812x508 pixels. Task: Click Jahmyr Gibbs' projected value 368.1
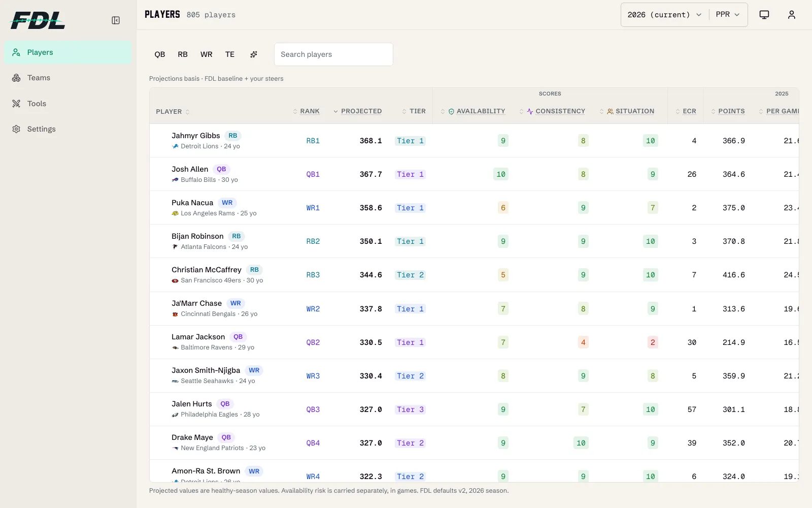point(371,141)
